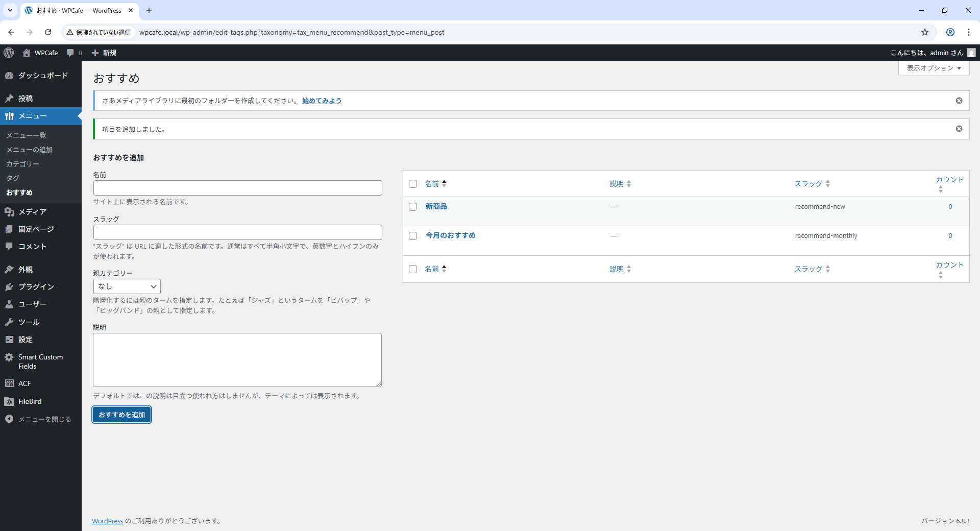Bookmark this page with star icon
Image resolution: width=980 pixels, height=531 pixels.
(924, 32)
